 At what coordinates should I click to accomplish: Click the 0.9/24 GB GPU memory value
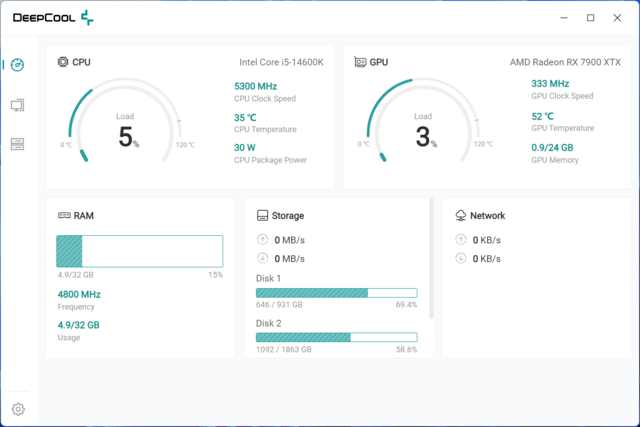pyautogui.click(x=552, y=147)
